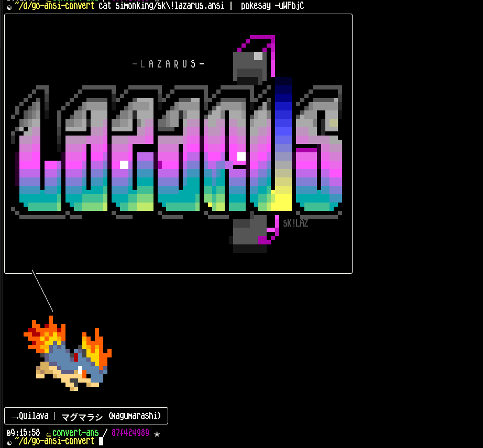Click the purple commit hash 87f424989
The image size is (483, 448).
click(130, 433)
